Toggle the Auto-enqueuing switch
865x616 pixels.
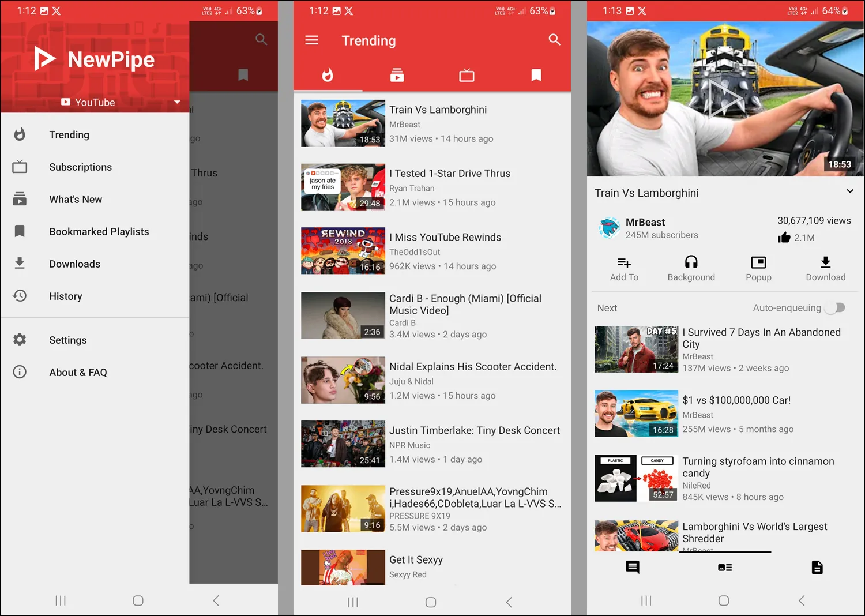pyautogui.click(x=835, y=308)
